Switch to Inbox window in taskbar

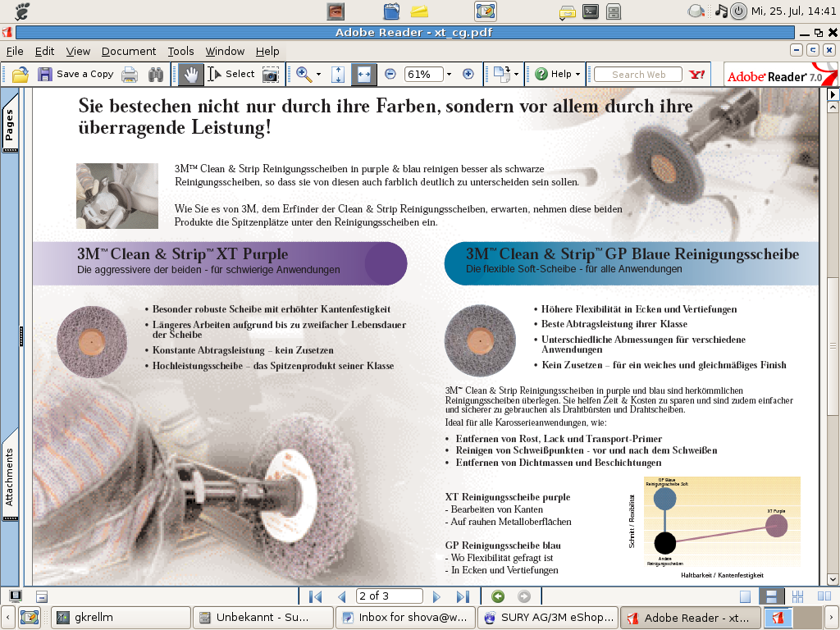(x=405, y=618)
